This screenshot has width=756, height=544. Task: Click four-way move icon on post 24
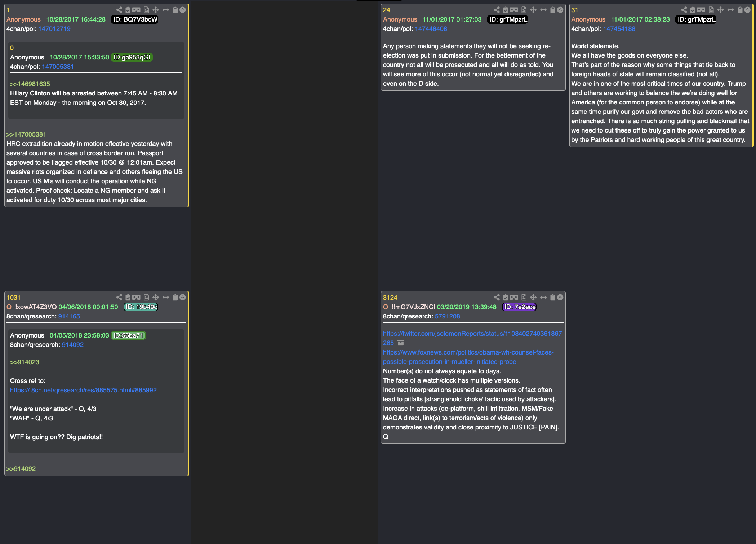coord(533,10)
